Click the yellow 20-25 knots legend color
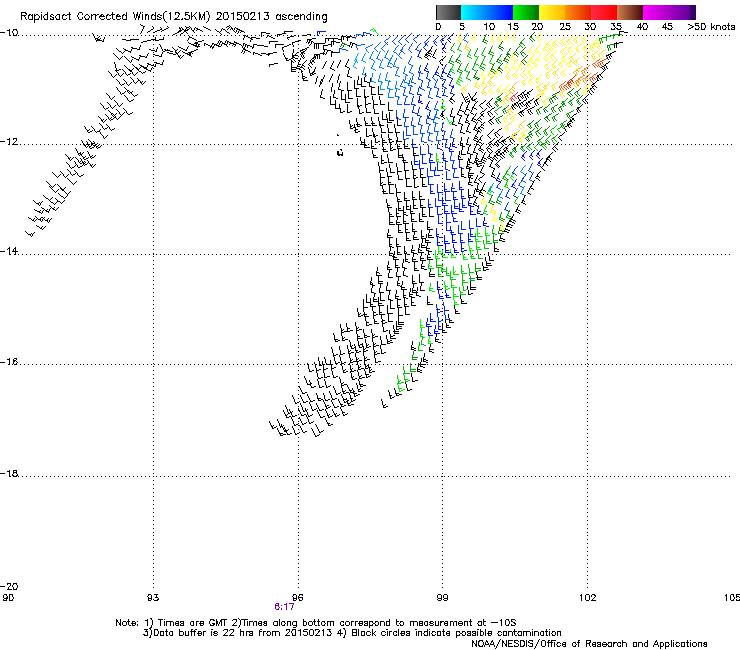 point(552,12)
